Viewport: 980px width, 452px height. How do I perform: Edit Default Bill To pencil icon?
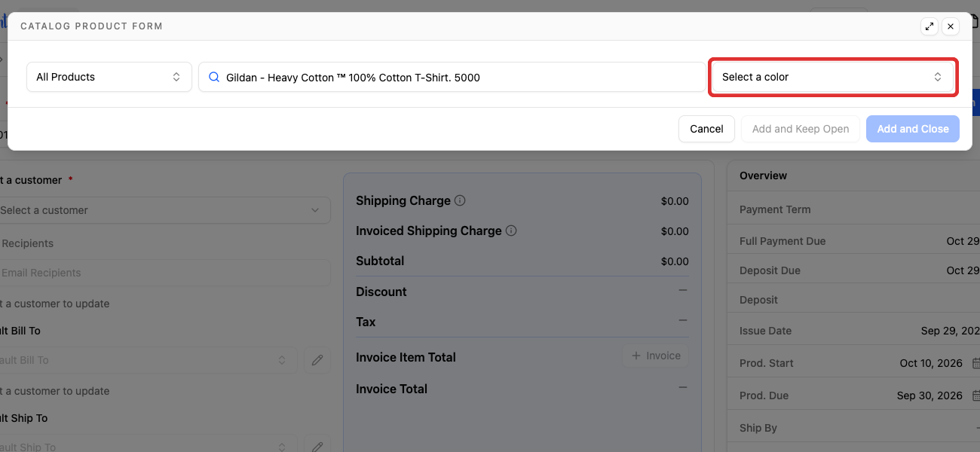(317, 360)
